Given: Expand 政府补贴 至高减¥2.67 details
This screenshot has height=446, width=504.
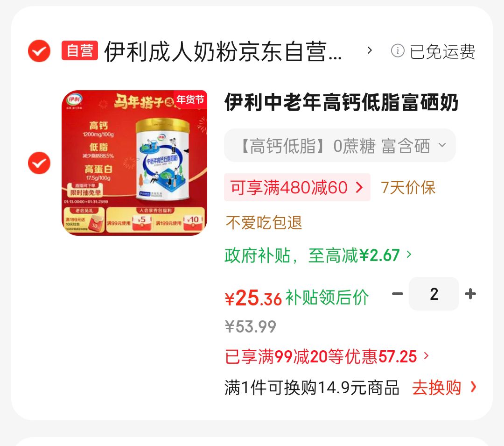Looking at the screenshot, I should point(318,255).
